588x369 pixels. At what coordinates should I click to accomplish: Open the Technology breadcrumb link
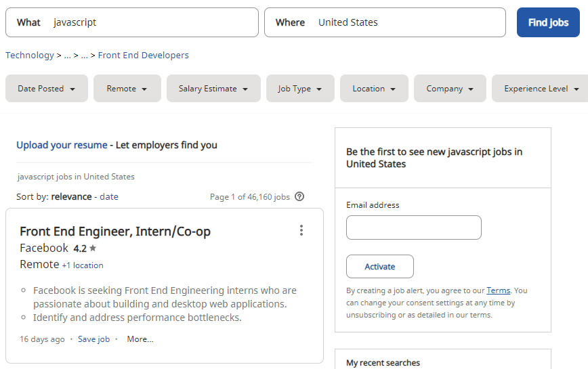click(x=30, y=55)
